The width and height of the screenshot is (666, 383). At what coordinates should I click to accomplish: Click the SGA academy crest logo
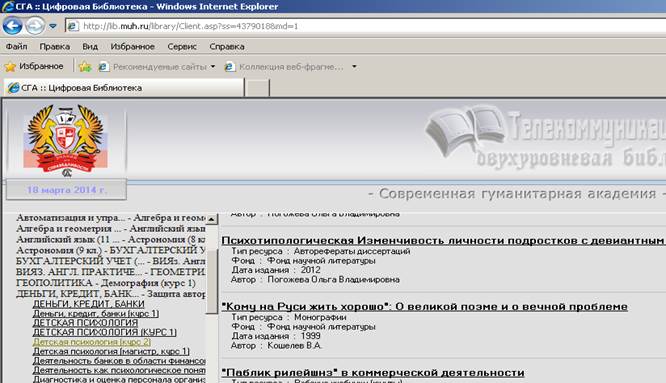click(66, 141)
